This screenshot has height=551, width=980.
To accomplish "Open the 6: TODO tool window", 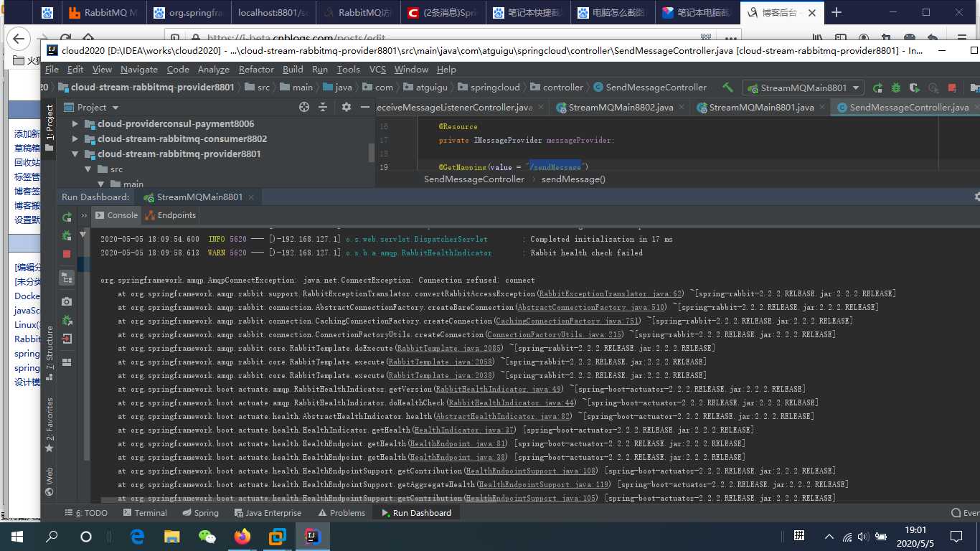I will (86, 513).
